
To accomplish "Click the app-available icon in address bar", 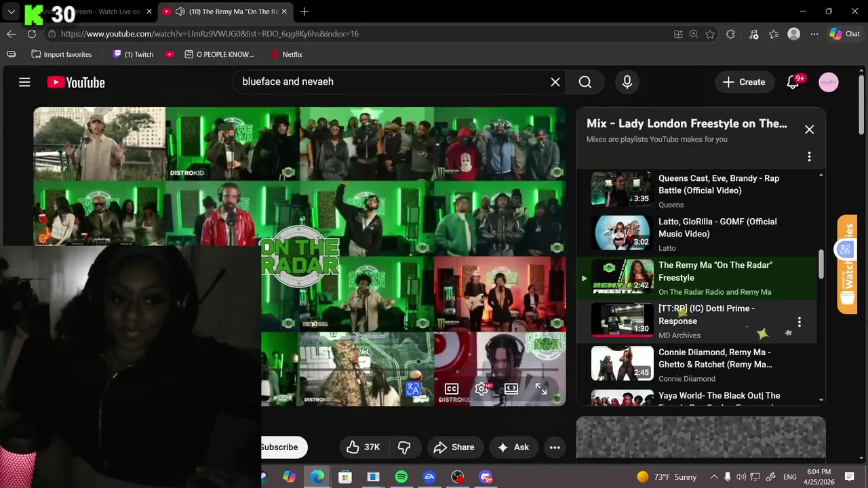I will [x=678, y=34].
